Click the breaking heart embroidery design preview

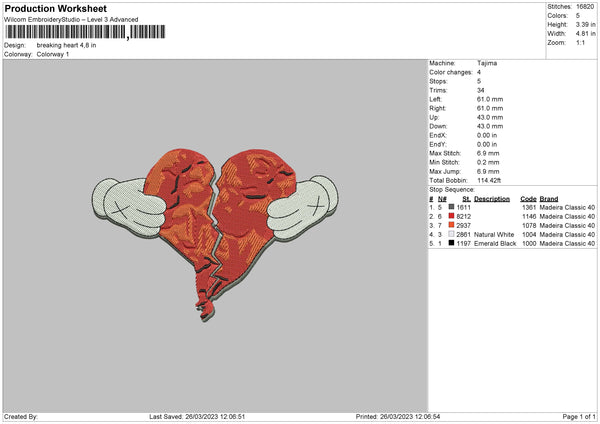(215, 234)
